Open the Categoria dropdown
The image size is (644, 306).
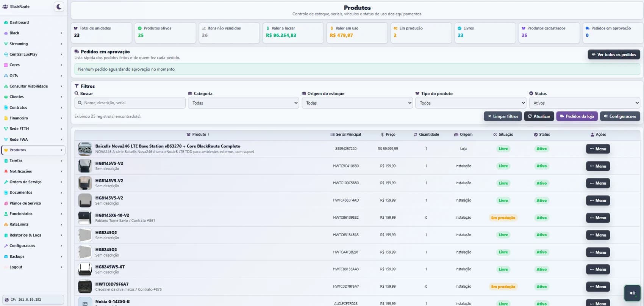(244, 103)
